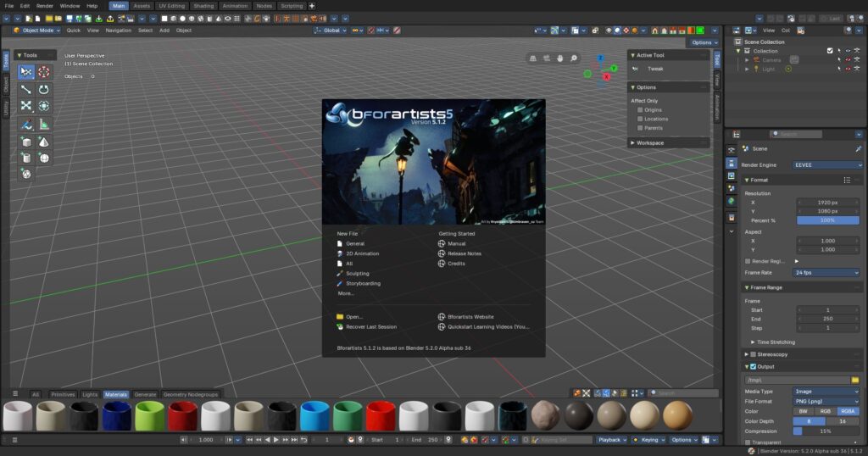Click the output path folder icon
Viewport: 868px width, 456px height.
coord(855,381)
